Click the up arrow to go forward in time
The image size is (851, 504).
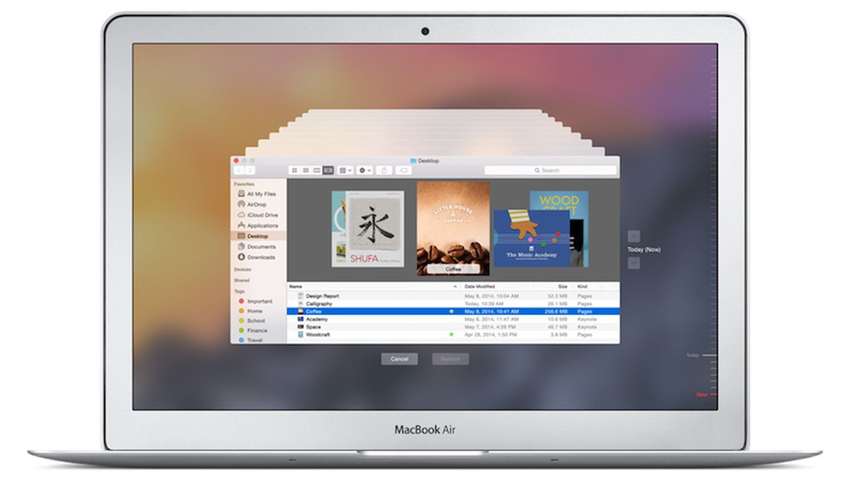click(634, 236)
